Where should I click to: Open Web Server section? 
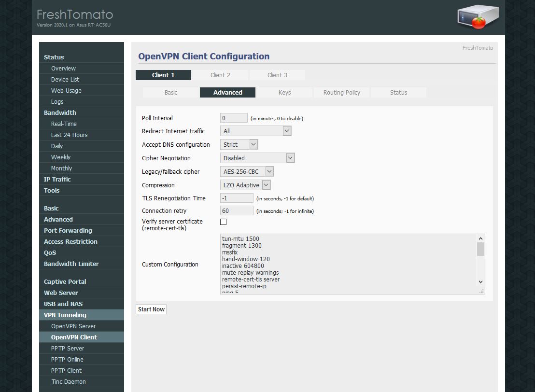(x=82, y=293)
